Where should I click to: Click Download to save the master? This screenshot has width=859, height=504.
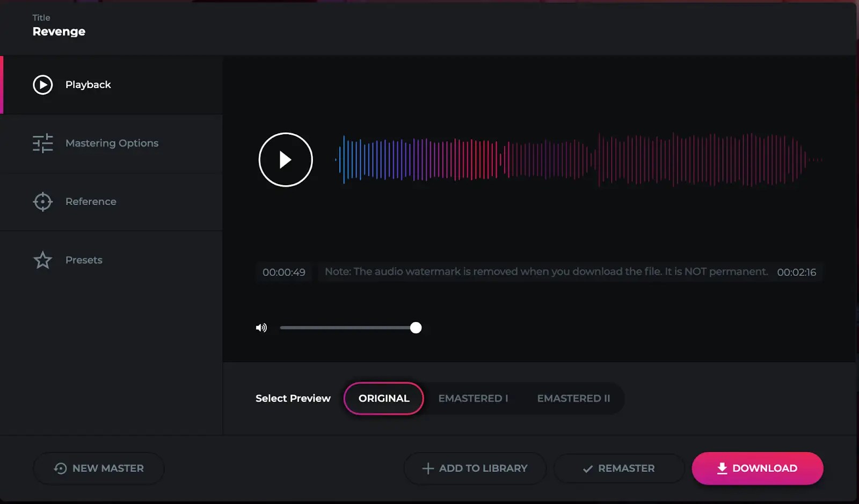[757, 468]
